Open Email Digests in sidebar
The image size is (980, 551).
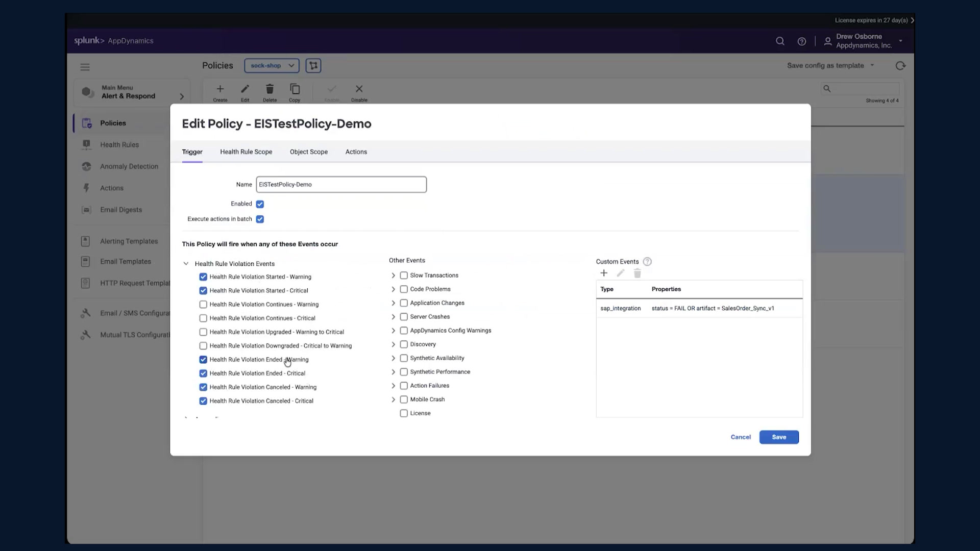[121, 210]
